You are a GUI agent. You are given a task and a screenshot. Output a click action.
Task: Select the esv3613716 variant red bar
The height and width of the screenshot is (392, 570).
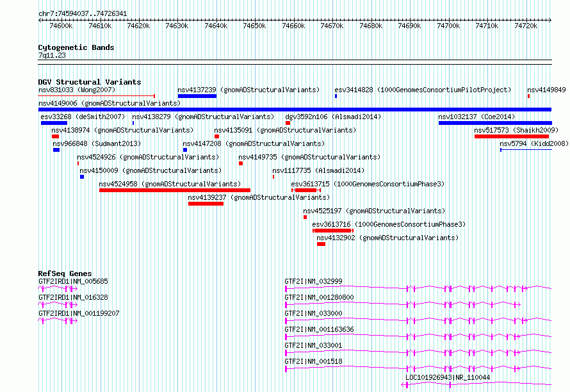pos(333,231)
